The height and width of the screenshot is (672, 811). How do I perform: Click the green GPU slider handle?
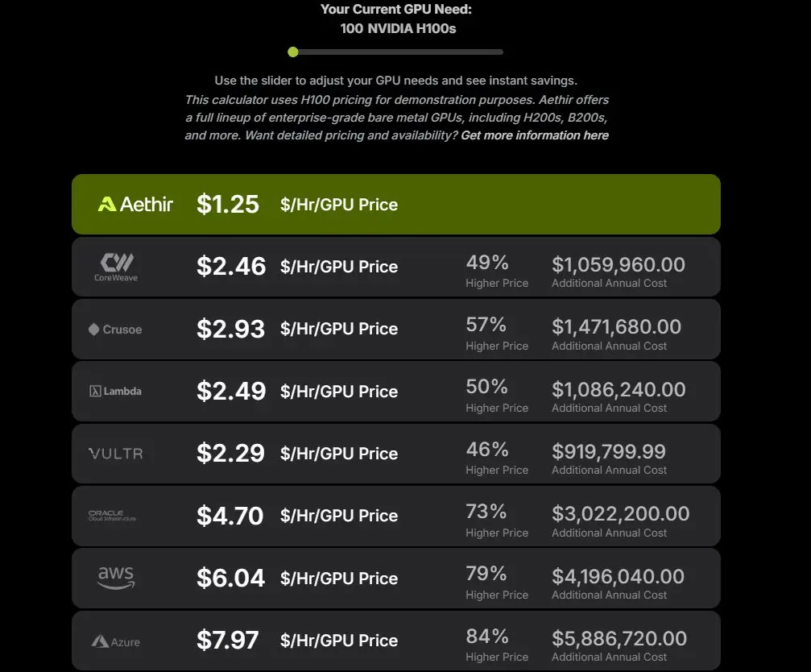point(293,52)
